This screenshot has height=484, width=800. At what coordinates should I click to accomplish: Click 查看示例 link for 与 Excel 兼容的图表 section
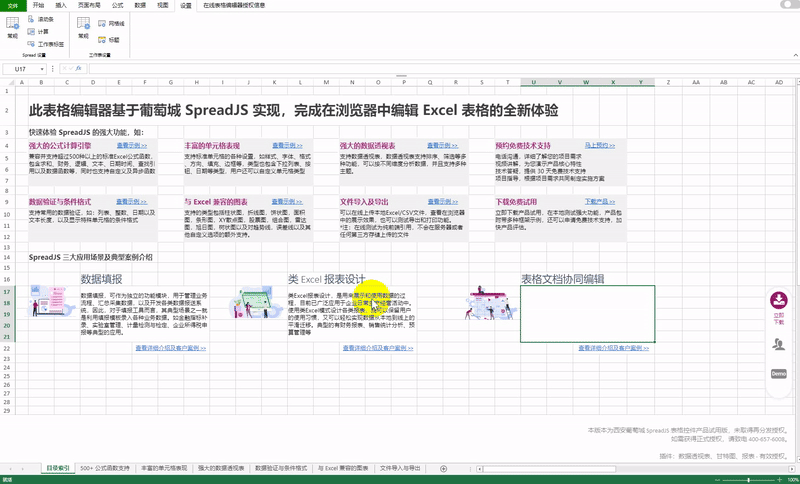pyautogui.click(x=287, y=201)
